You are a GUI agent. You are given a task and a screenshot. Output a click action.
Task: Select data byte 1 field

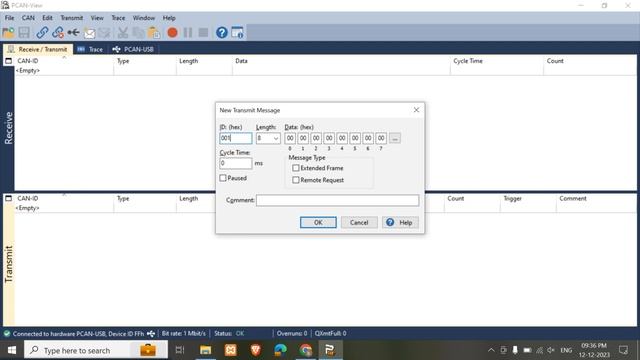coord(303,138)
